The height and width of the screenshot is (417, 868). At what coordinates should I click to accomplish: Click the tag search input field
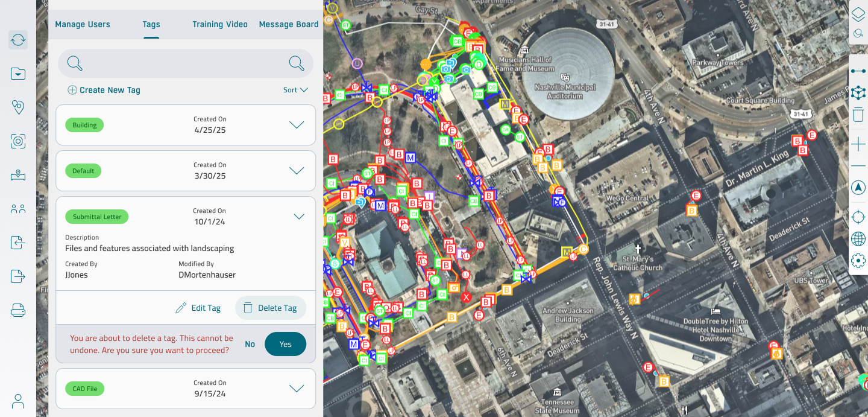(x=186, y=63)
